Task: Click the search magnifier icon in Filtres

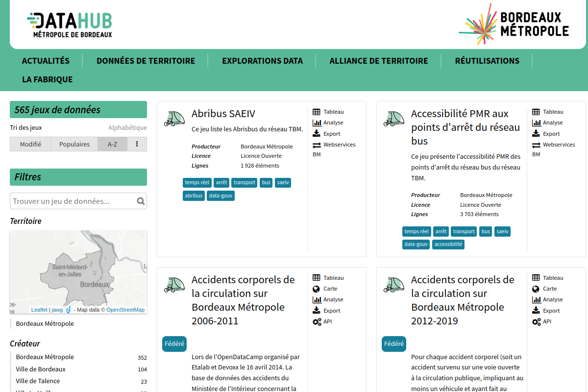Action: (141, 201)
